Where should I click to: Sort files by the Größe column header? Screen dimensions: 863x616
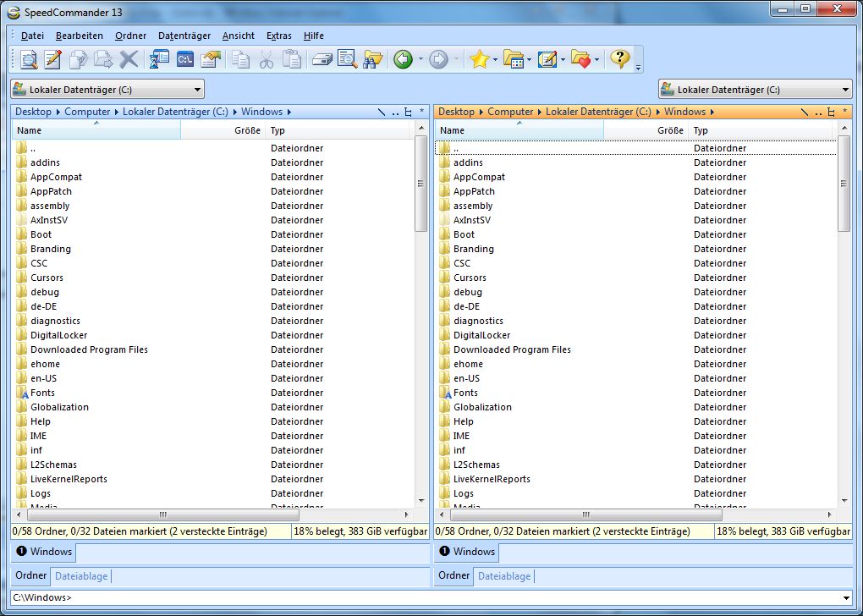coord(247,130)
